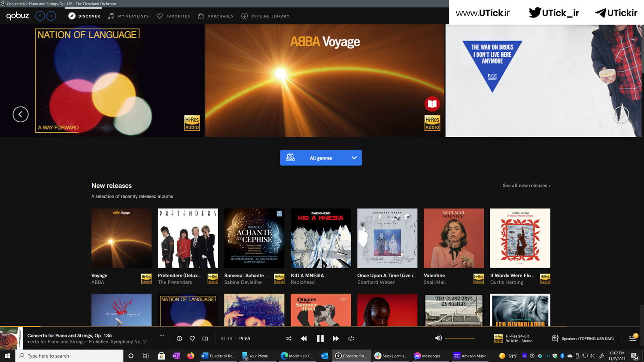Open more options for current track
The width and height of the screenshot is (644, 362).
[x=161, y=335]
